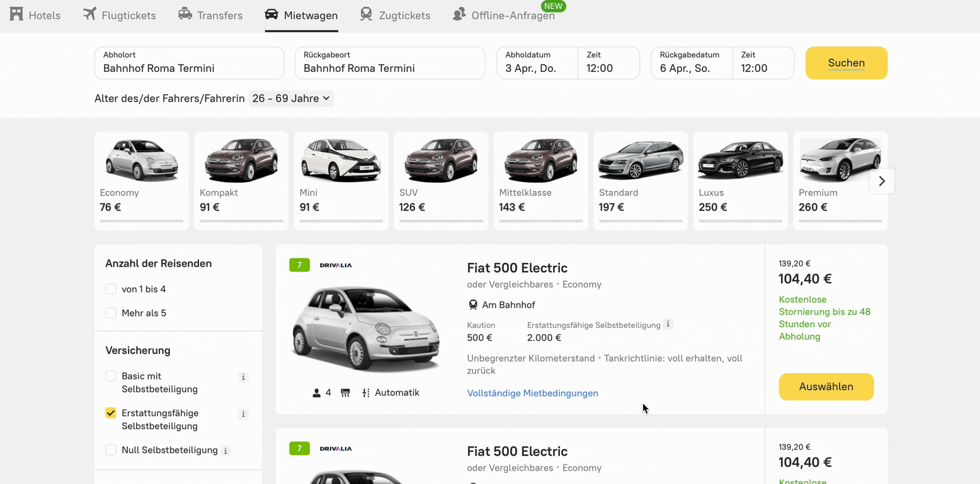This screenshot has width=980, height=484.
Task: Open the Offline-Anfragen tab
Action: [512, 15]
